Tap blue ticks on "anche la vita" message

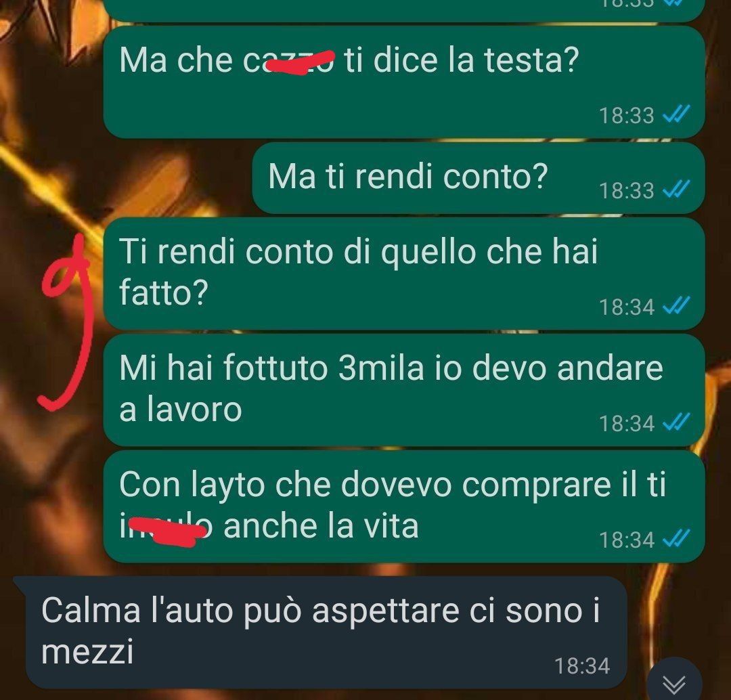676,539
